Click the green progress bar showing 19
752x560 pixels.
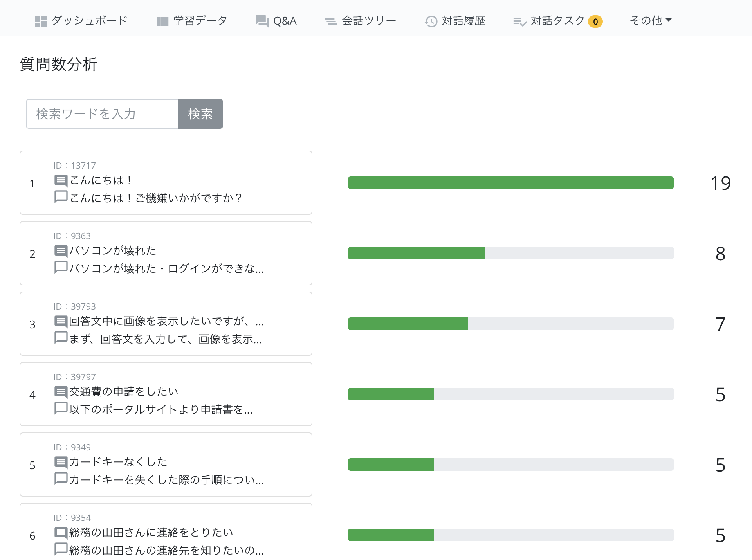point(510,183)
